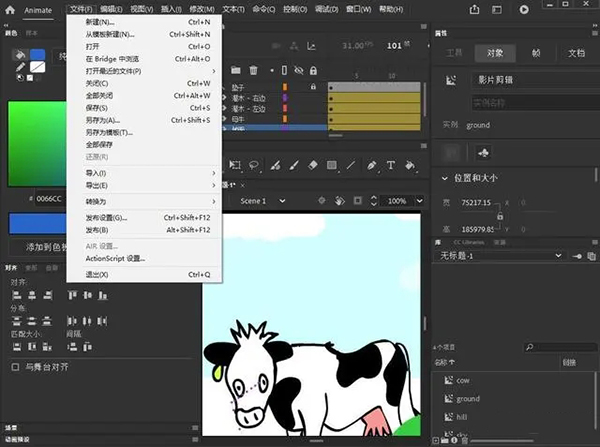
Task: Select the cow item in library list
Action: 463,380
